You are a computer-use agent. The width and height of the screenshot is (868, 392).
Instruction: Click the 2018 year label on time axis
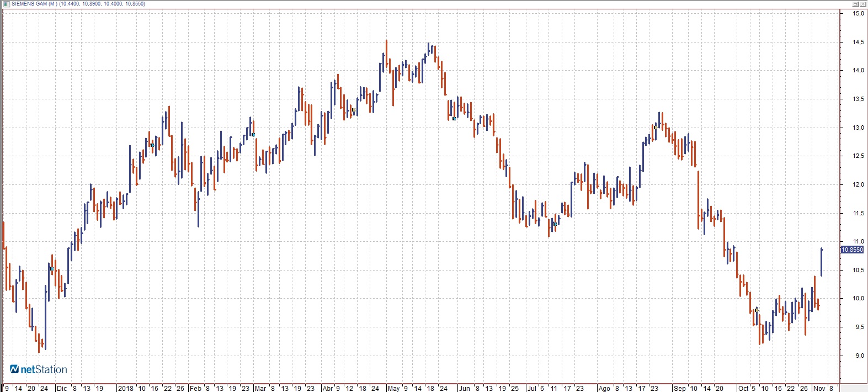[126, 388]
